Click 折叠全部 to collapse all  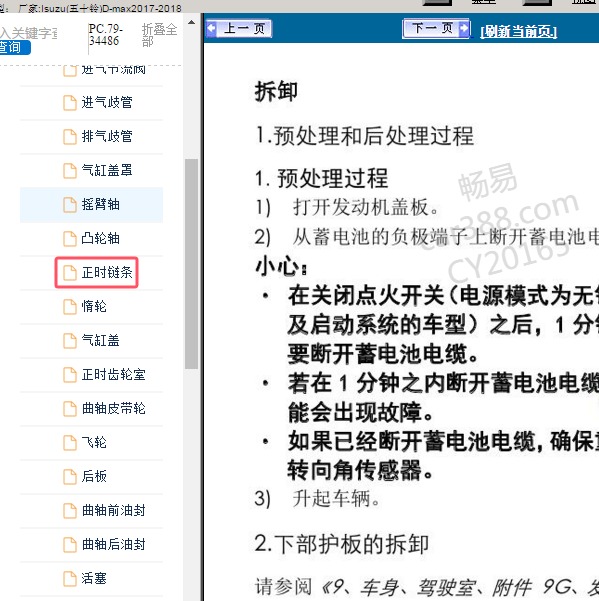coord(159,34)
